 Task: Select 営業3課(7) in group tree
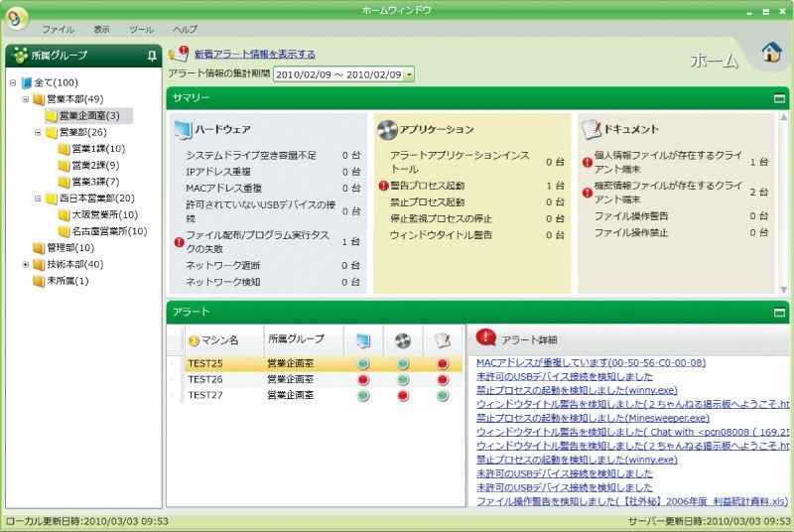[x=95, y=182]
